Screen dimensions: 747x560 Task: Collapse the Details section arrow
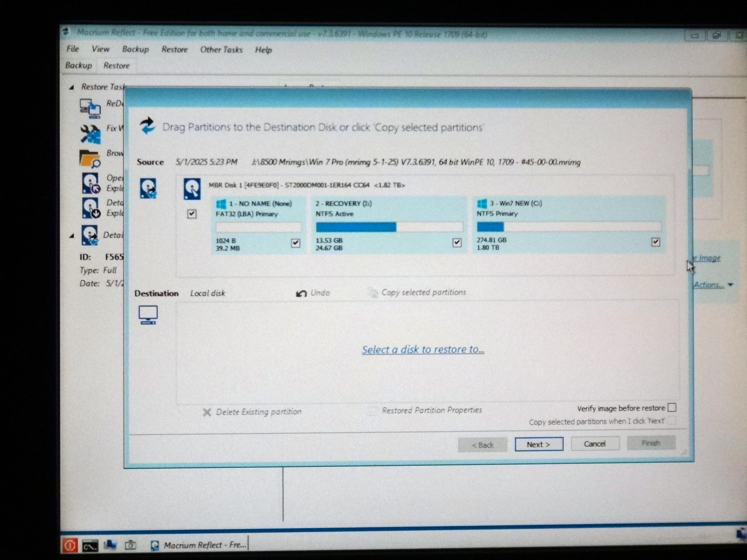[71, 236]
